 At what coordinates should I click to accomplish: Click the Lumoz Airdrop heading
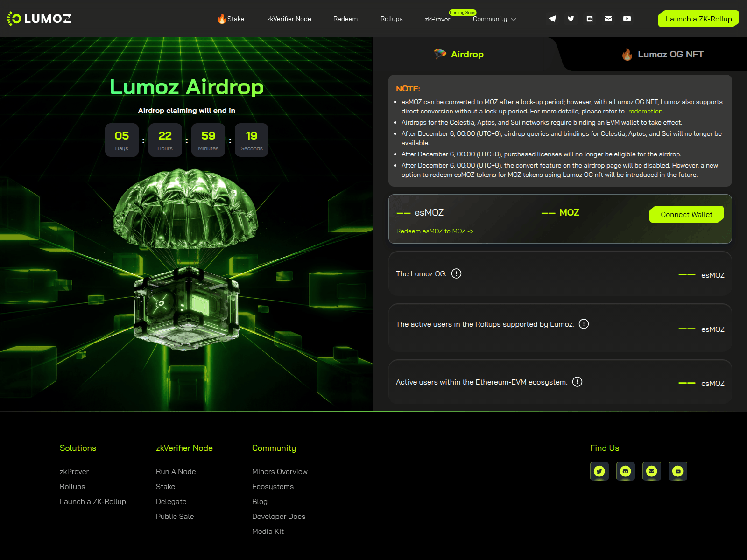[x=187, y=87]
